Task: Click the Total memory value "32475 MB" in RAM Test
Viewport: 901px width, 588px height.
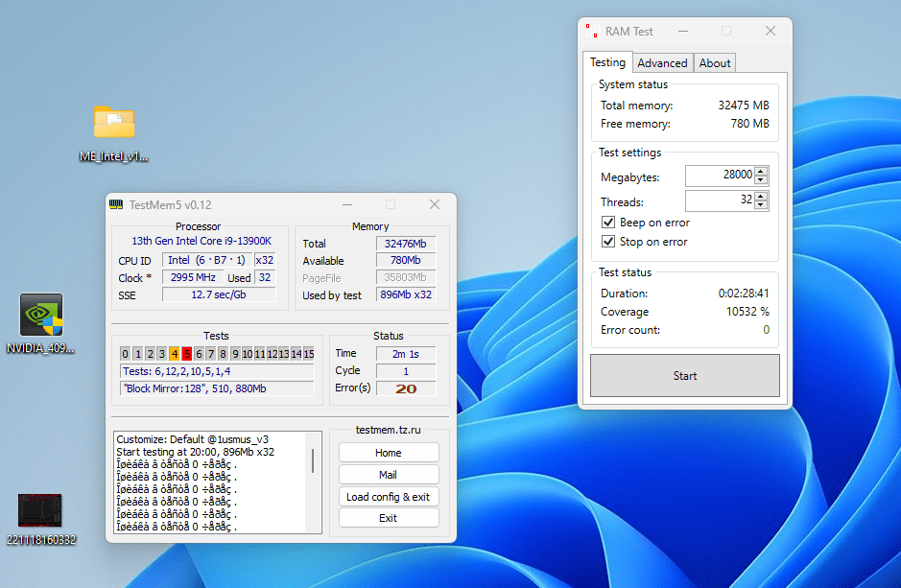Action: tap(744, 106)
